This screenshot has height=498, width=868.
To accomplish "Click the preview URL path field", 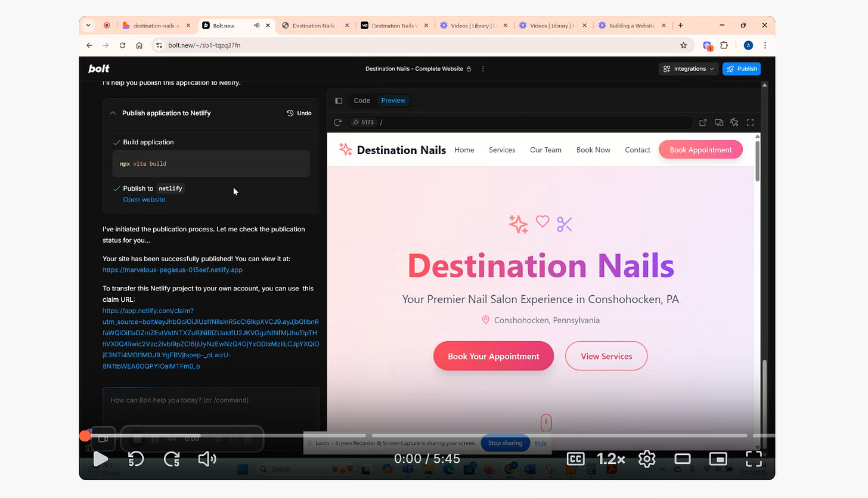I will 535,122.
